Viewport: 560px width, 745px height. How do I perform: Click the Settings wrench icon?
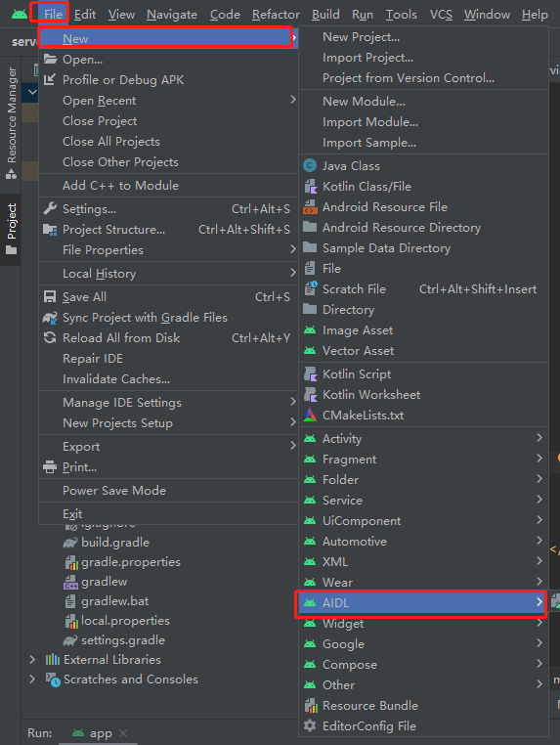[x=50, y=208]
